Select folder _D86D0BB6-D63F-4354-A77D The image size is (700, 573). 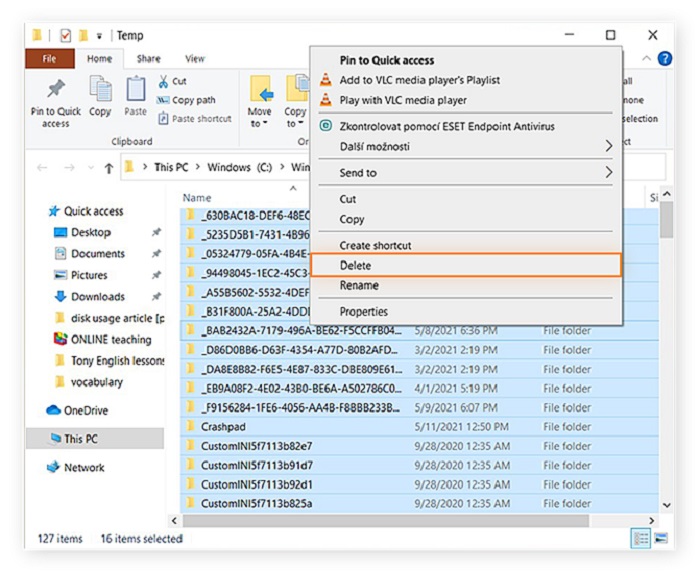pyautogui.click(x=420, y=350)
